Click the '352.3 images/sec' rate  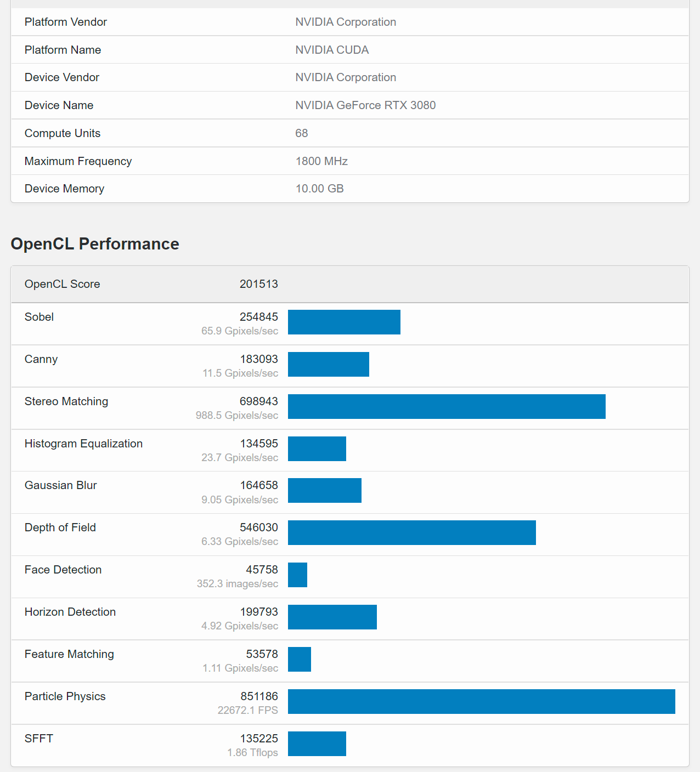coord(238,584)
